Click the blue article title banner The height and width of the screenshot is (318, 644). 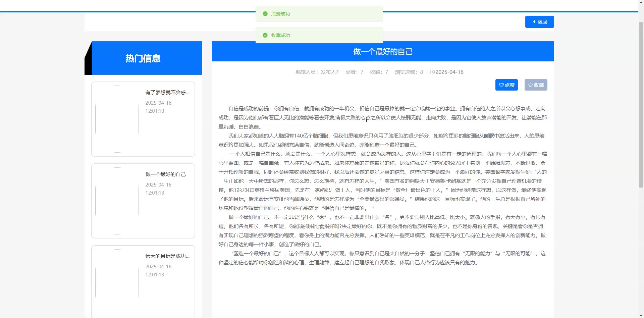(383, 52)
